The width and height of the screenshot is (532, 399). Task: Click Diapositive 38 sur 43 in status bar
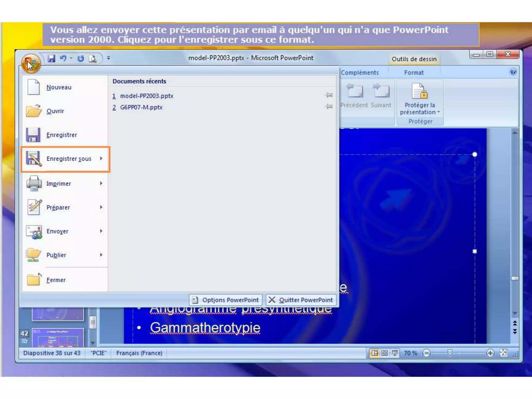tap(52, 353)
